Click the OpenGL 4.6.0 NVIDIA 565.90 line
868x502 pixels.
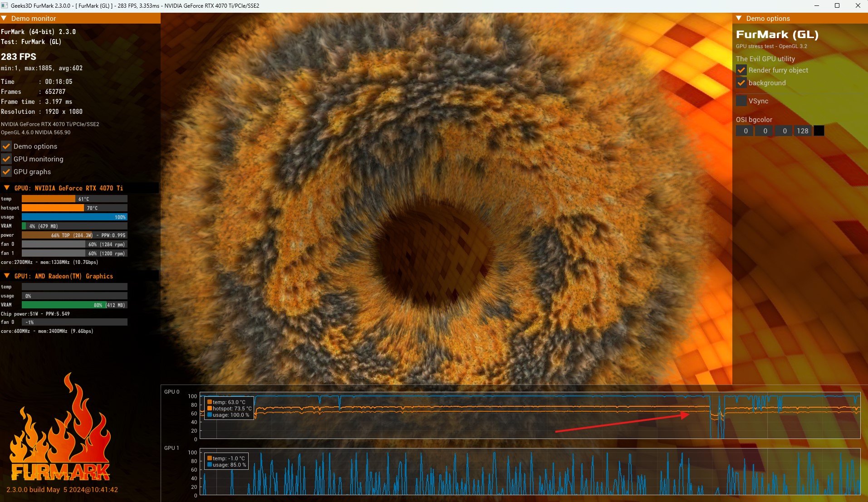(36, 132)
